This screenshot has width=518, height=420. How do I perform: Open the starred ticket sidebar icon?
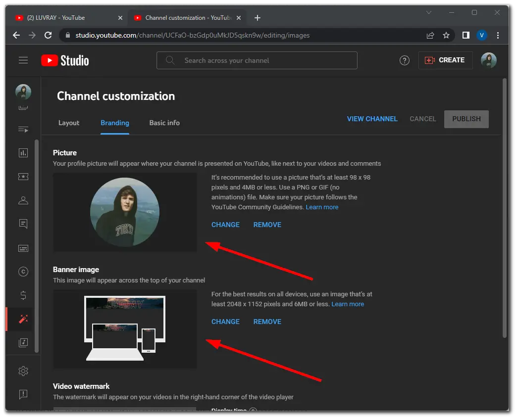point(23,177)
